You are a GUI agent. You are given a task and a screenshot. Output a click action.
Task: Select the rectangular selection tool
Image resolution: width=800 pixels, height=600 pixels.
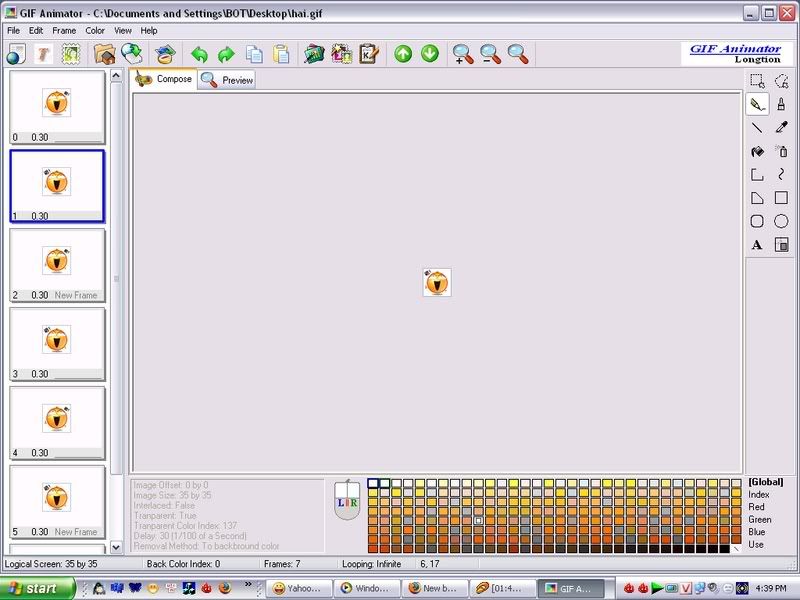coord(757,81)
